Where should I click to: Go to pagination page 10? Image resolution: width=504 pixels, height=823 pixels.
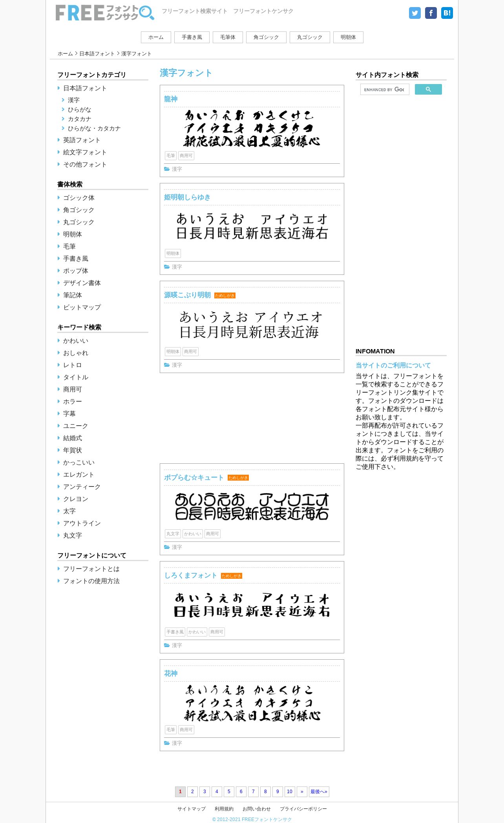click(x=290, y=792)
